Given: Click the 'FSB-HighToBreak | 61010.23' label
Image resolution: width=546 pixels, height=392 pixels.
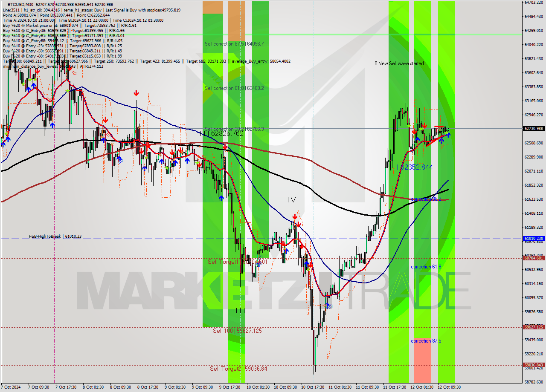Looking at the screenshot, I should pyautogui.click(x=55, y=236).
